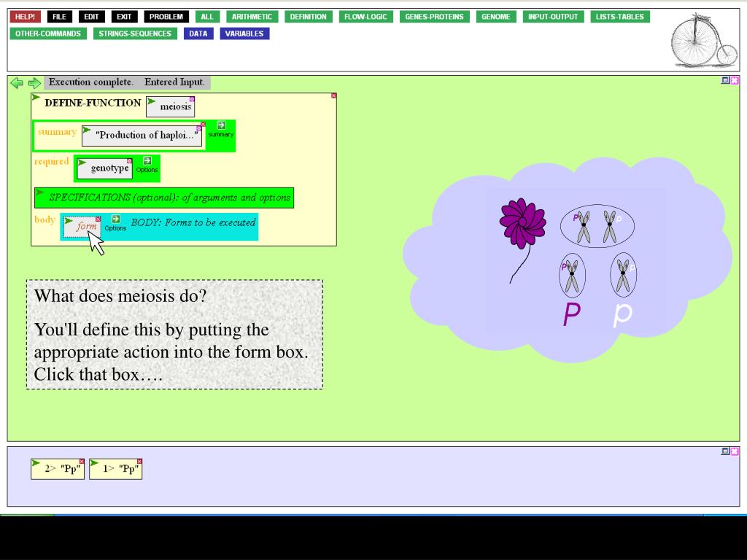Click the haploid cell above purple P

click(x=572, y=275)
